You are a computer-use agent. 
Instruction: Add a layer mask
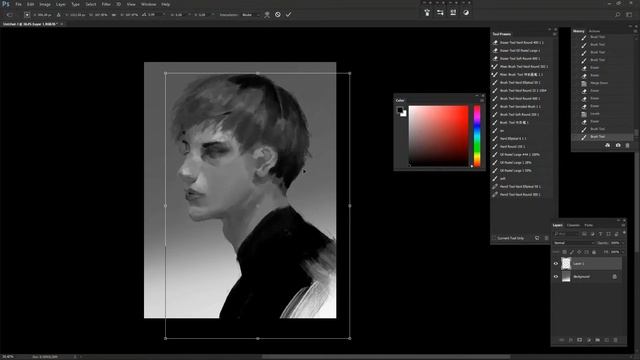click(580, 340)
